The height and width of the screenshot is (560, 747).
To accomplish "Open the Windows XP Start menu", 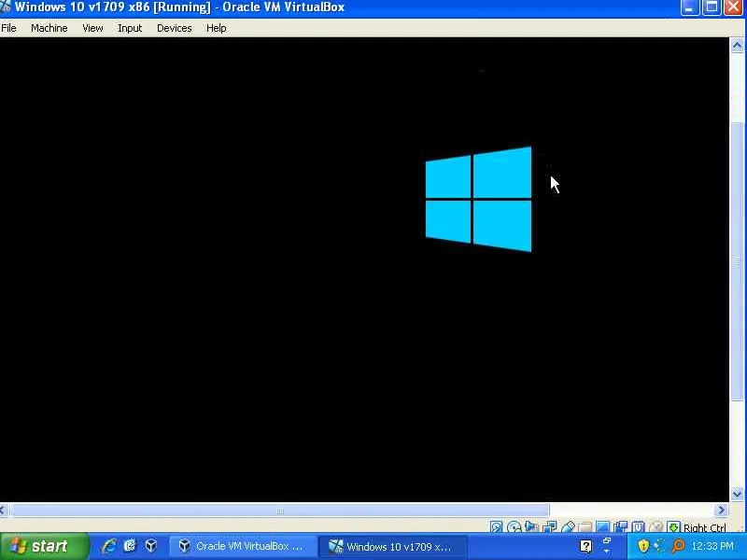I will click(44, 546).
